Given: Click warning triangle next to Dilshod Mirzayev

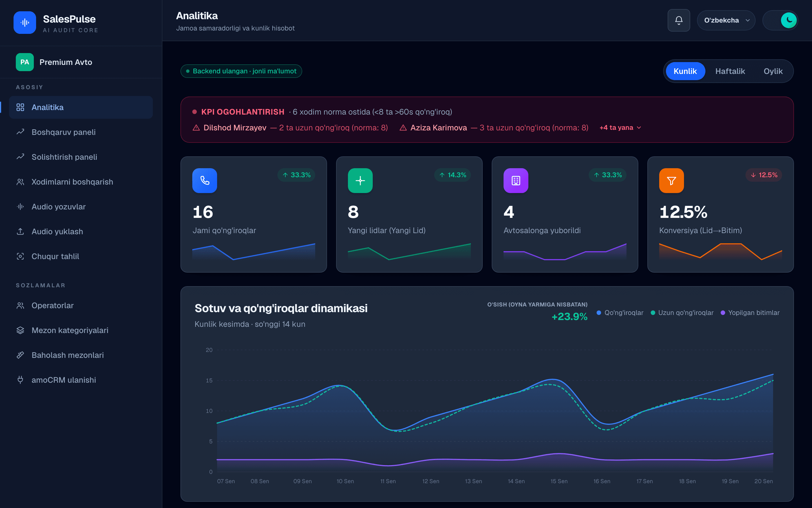Looking at the screenshot, I should pos(196,128).
